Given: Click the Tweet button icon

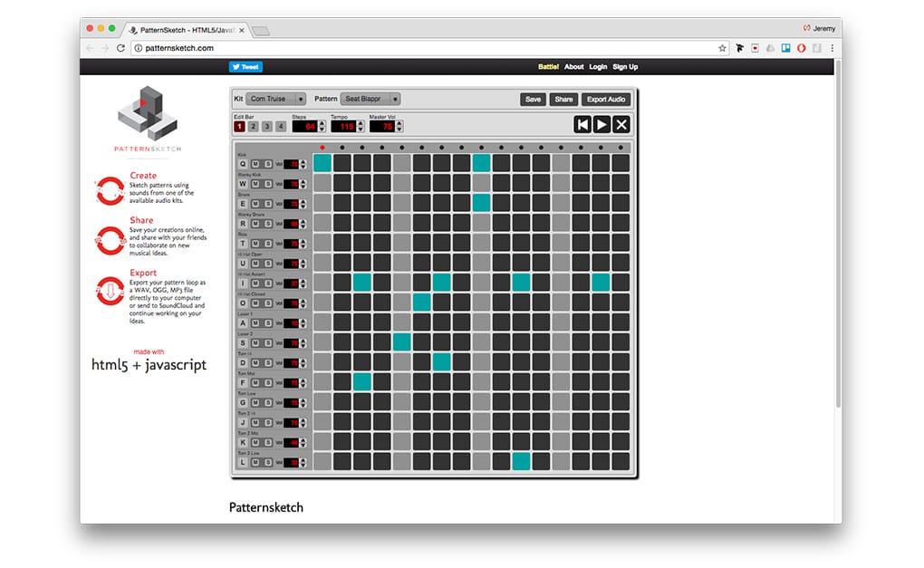Looking at the screenshot, I should [x=238, y=66].
